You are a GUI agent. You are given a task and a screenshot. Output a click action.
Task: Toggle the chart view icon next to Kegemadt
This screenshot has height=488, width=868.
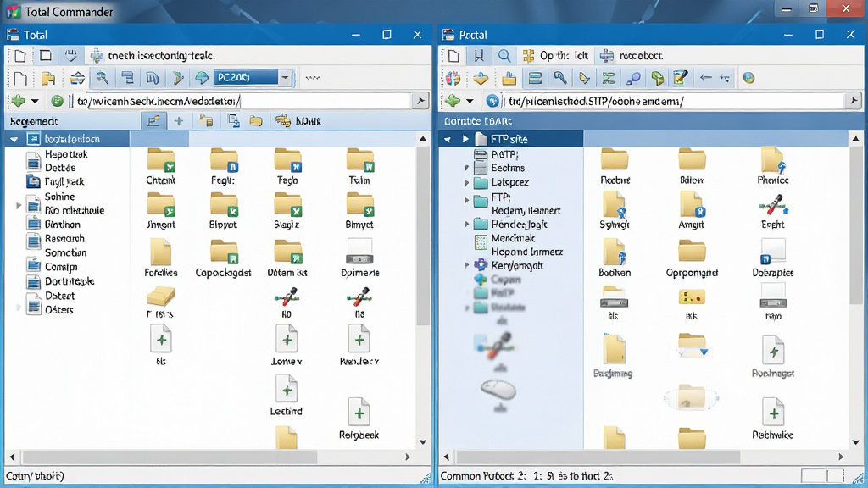[x=153, y=121]
